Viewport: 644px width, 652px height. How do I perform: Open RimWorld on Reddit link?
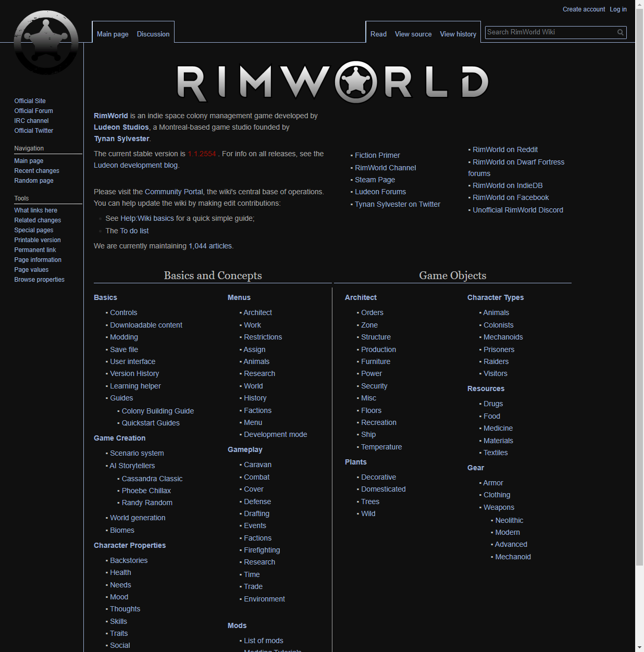[505, 149]
